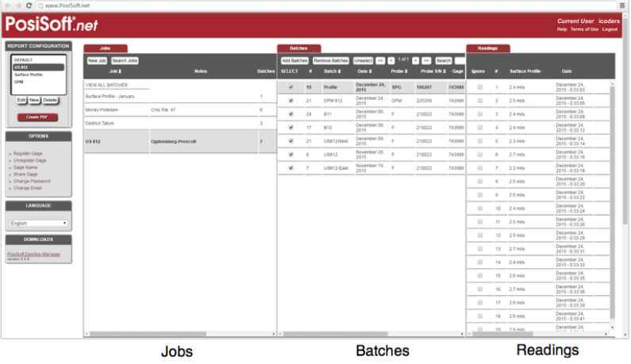This screenshot has height=364, width=631.
Task: Go to next batches page
Action: tap(415, 60)
